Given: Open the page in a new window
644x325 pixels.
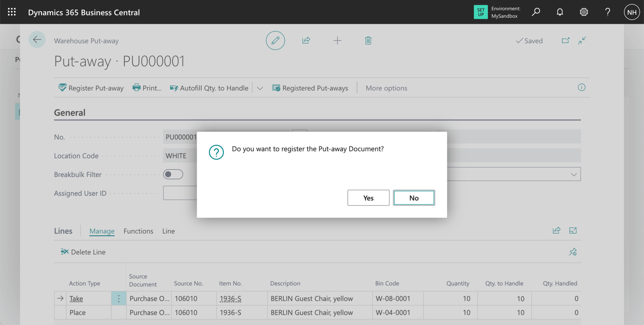Looking at the screenshot, I should point(565,40).
